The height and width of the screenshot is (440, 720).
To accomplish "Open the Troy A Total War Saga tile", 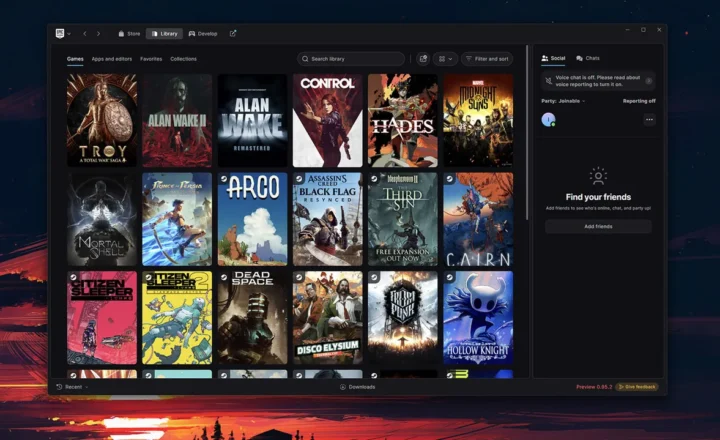I will (102, 120).
